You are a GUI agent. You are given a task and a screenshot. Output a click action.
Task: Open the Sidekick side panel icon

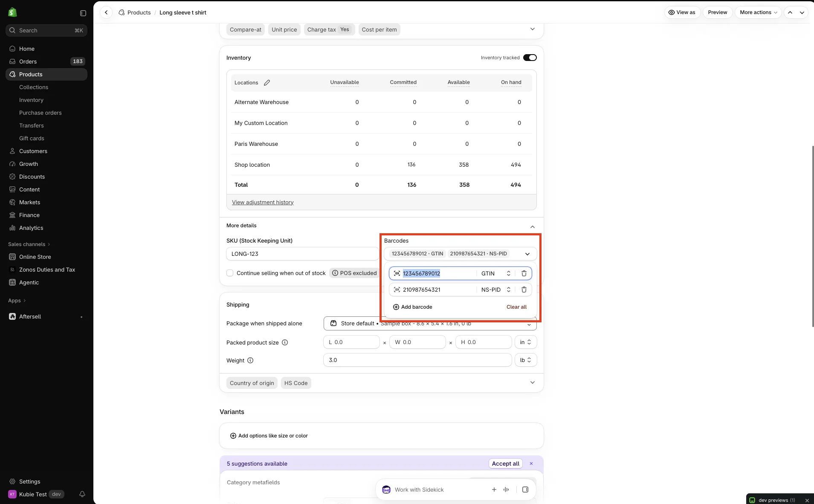coord(525,490)
